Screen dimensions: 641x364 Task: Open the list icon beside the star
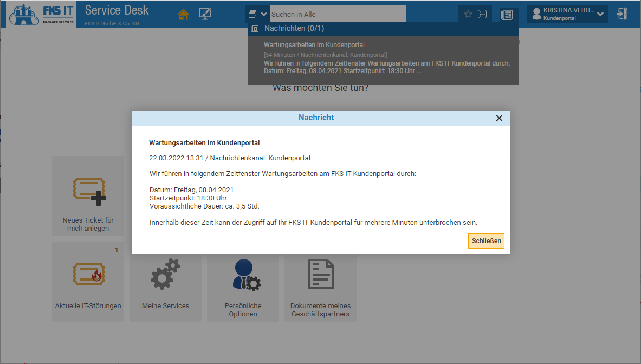(x=482, y=15)
